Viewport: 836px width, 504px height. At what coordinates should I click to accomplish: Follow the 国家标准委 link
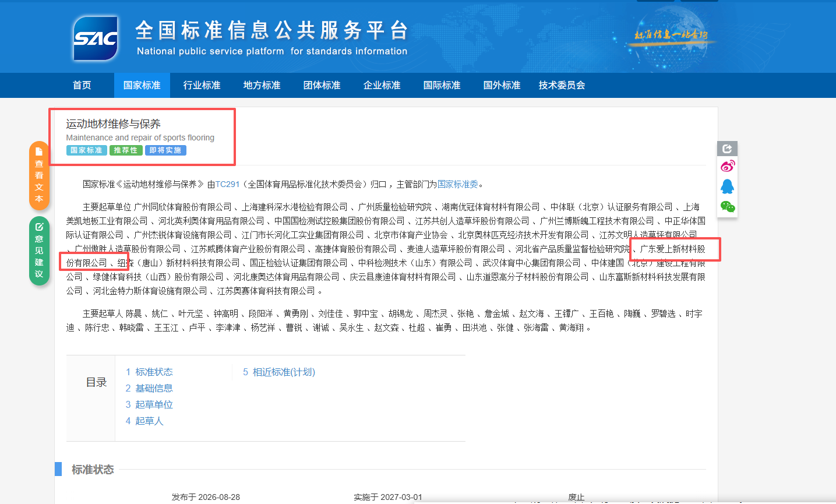tap(458, 184)
